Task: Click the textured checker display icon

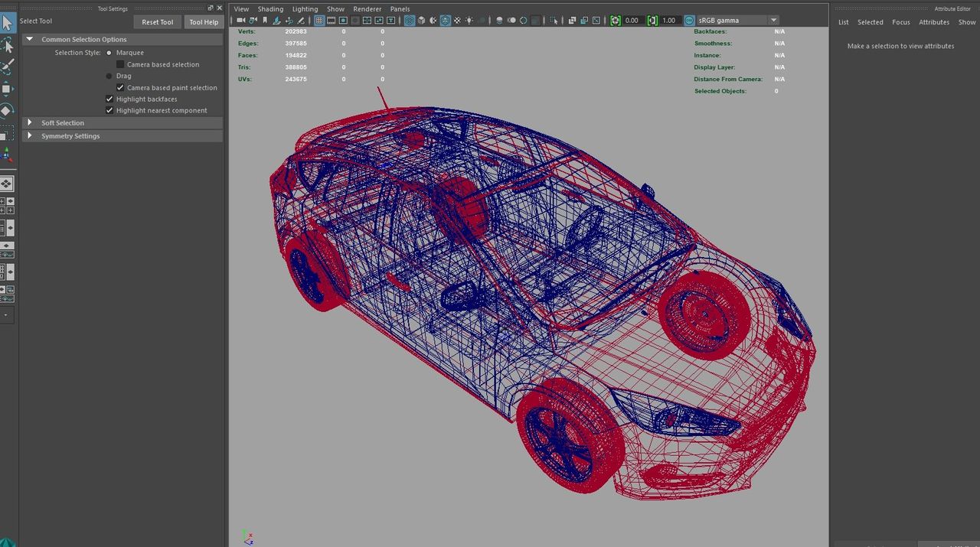Action: (x=459, y=21)
